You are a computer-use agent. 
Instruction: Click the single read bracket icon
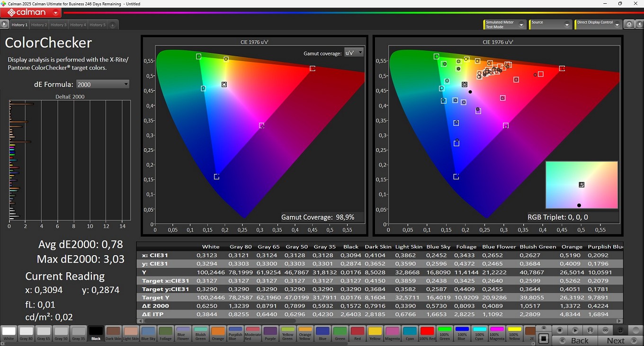tap(590, 329)
